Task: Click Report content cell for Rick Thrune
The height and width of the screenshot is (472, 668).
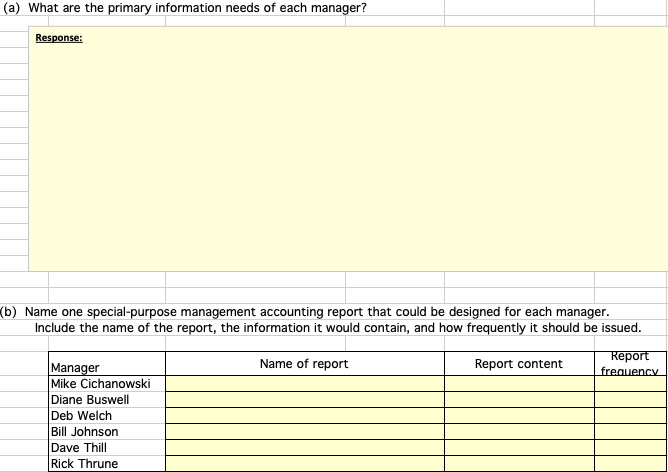Action: tap(519, 463)
